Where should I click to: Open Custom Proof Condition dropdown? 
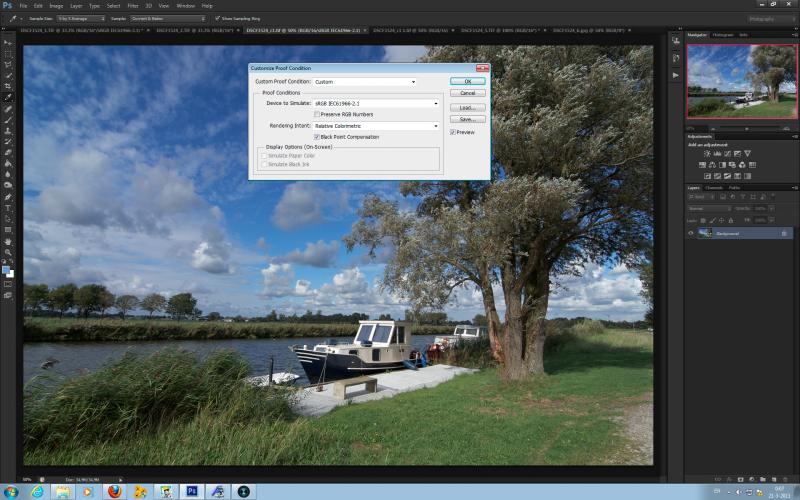[x=365, y=82]
